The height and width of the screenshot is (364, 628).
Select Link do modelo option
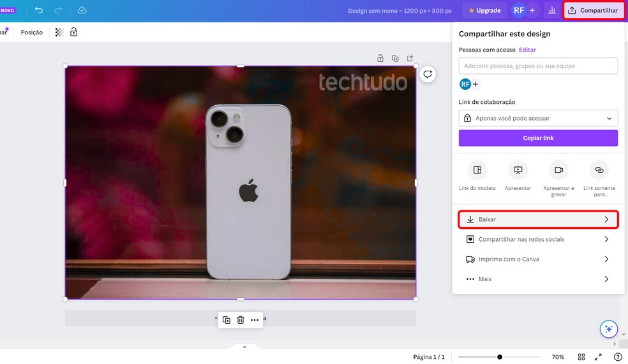[477, 175]
